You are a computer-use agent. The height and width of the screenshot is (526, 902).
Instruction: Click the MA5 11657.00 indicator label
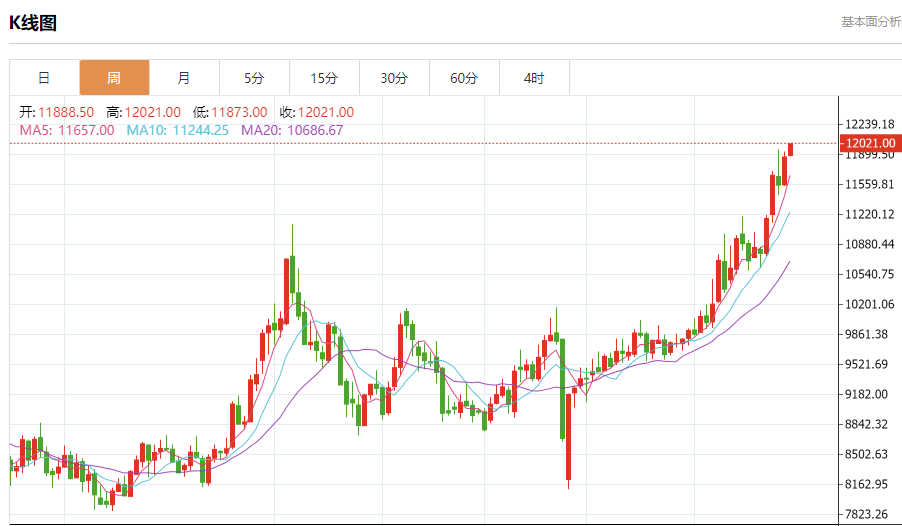67,130
